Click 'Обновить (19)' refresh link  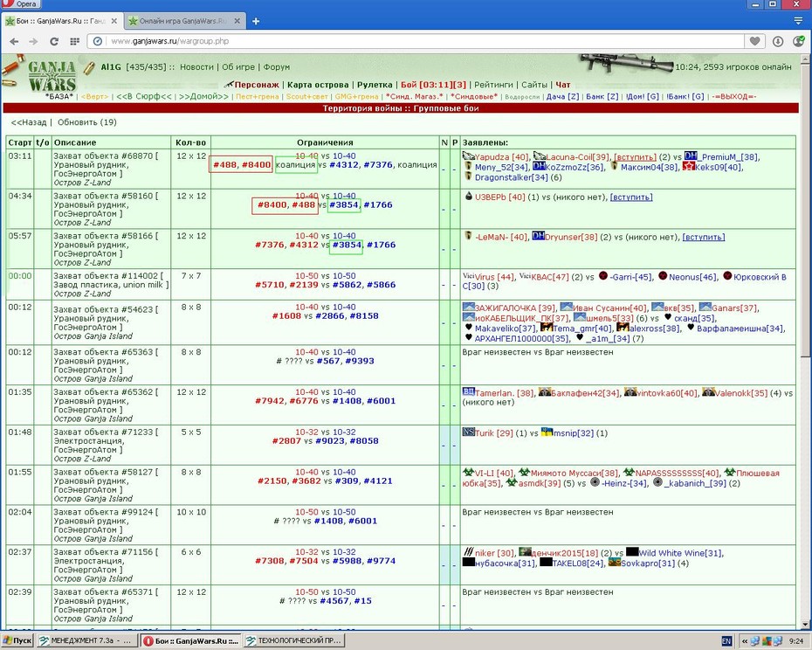tap(87, 122)
